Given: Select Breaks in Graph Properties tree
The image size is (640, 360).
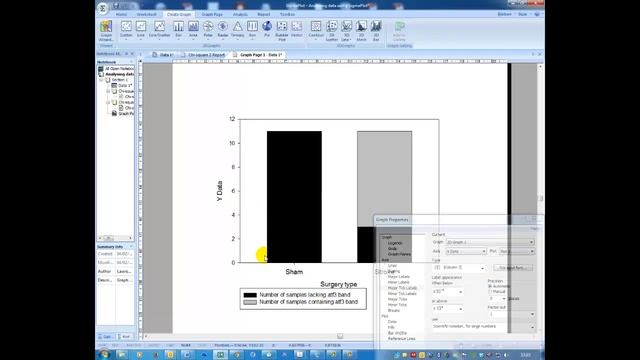Looking at the screenshot, I should [393, 310].
